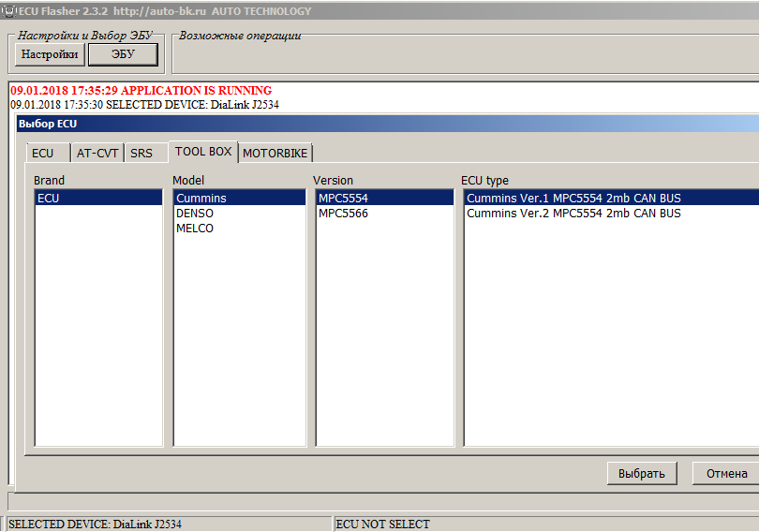Click the ECU Flasher title bar app icon

[8, 11]
